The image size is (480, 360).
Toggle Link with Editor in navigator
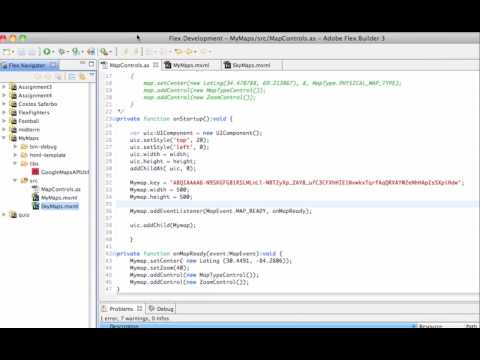pyautogui.click(x=82, y=77)
